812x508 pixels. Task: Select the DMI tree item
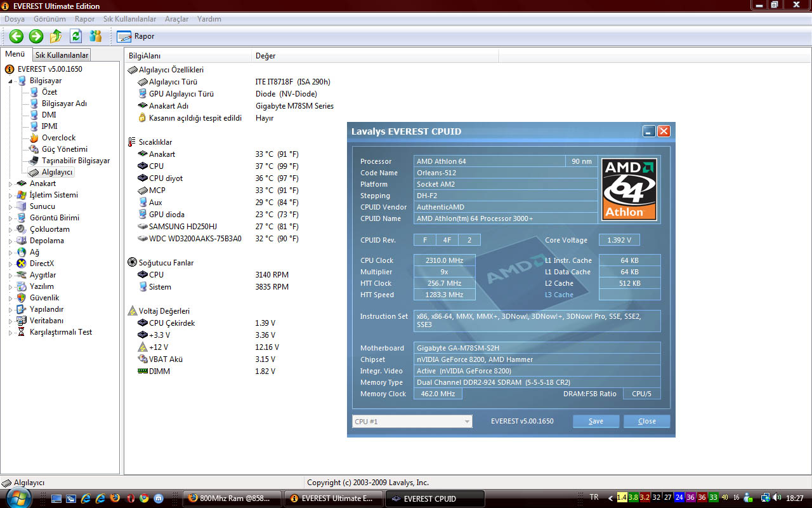(x=49, y=115)
